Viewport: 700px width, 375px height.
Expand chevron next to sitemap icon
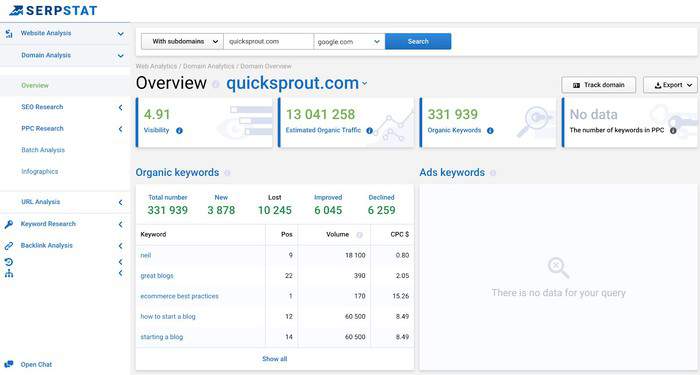pos(121,273)
